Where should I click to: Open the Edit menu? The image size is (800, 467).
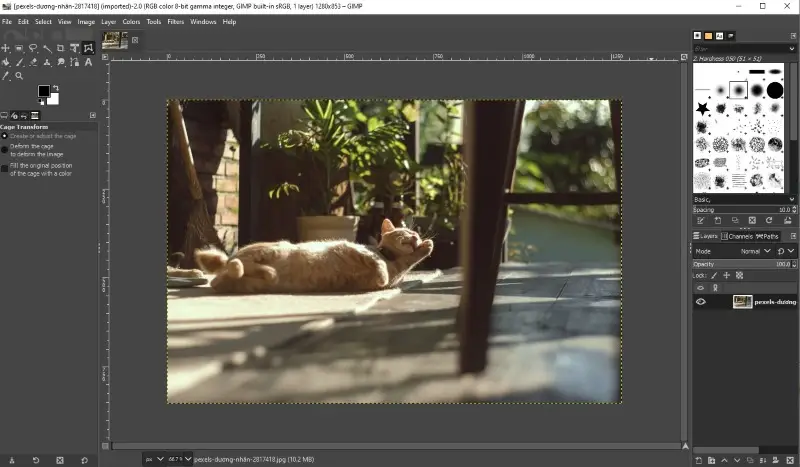pos(23,21)
